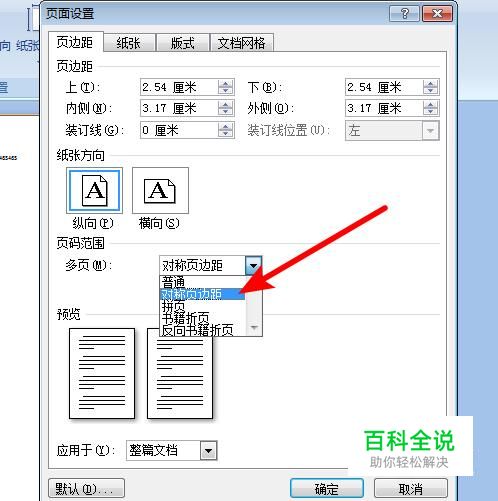This screenshot has height=501, width=498.
Task: Select the 页边距 tab
Action: (x=75, y=42)
